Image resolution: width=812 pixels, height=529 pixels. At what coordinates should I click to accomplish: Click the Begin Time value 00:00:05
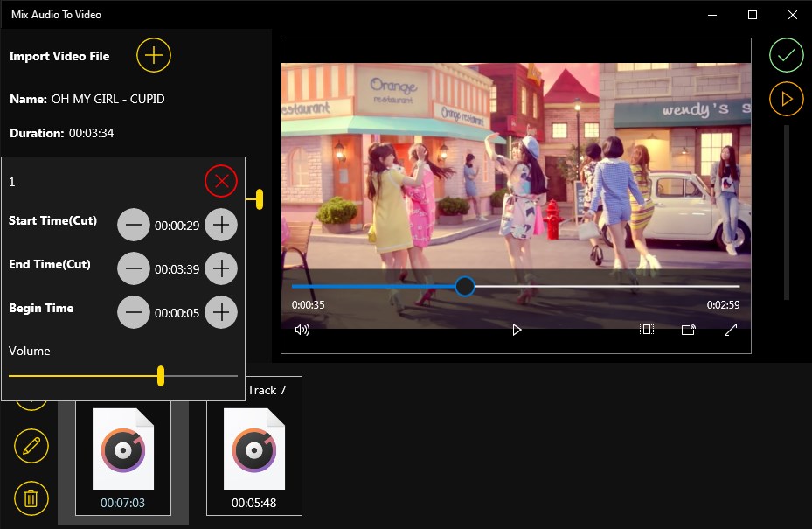coord(177,313)
